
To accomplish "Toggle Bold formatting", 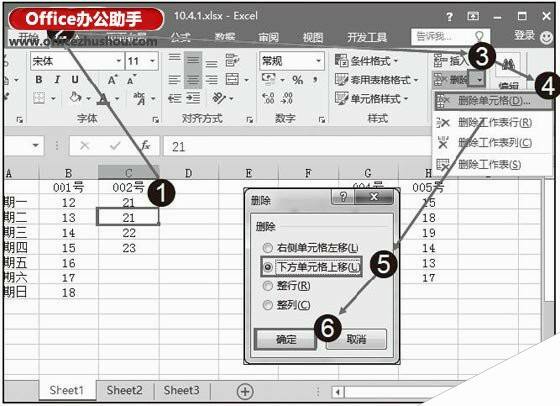I will point(39,80).
